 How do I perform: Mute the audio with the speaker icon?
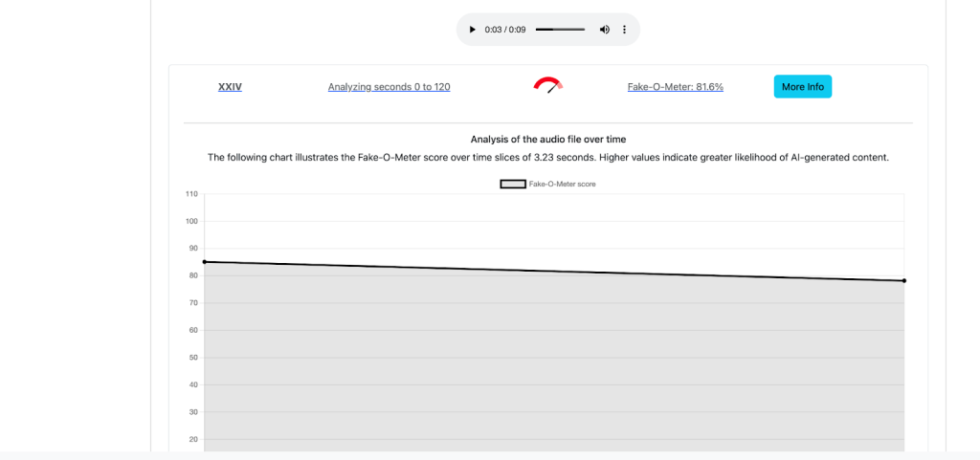[x=604, y=30]
